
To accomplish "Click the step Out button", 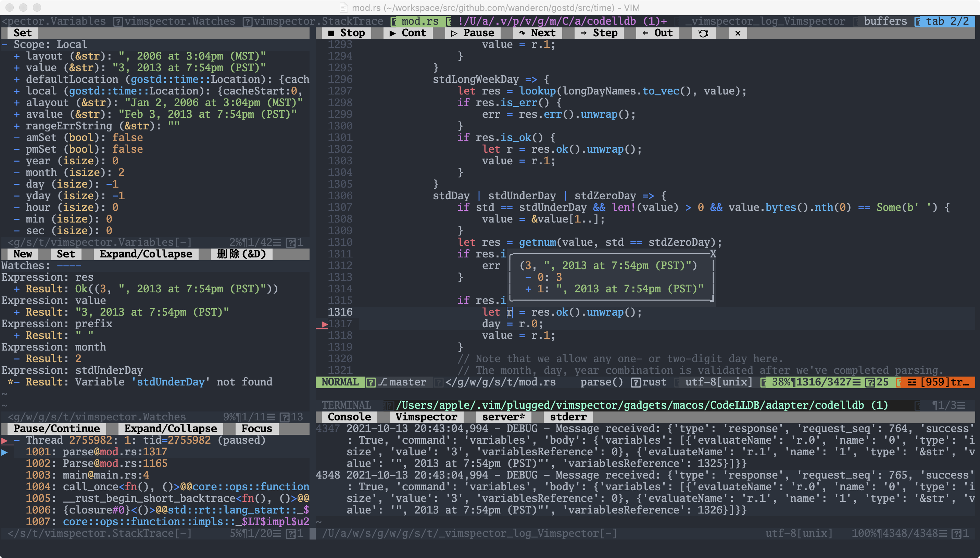I will 657,33.
